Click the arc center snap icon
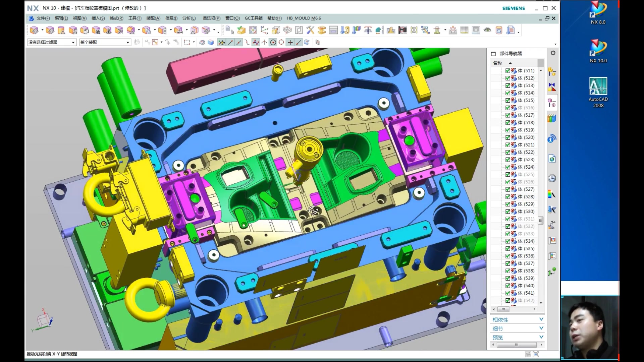The image size is (644, 362). [x=273, y=42]
